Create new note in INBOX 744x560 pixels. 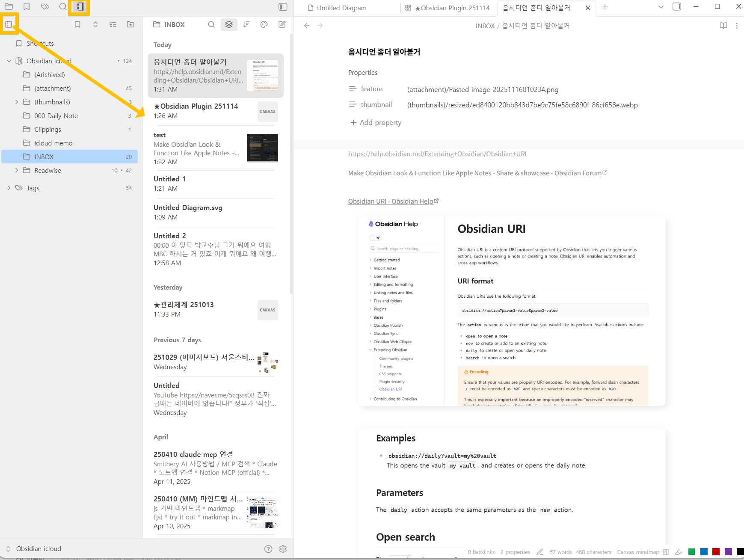[x=282, y=24]
